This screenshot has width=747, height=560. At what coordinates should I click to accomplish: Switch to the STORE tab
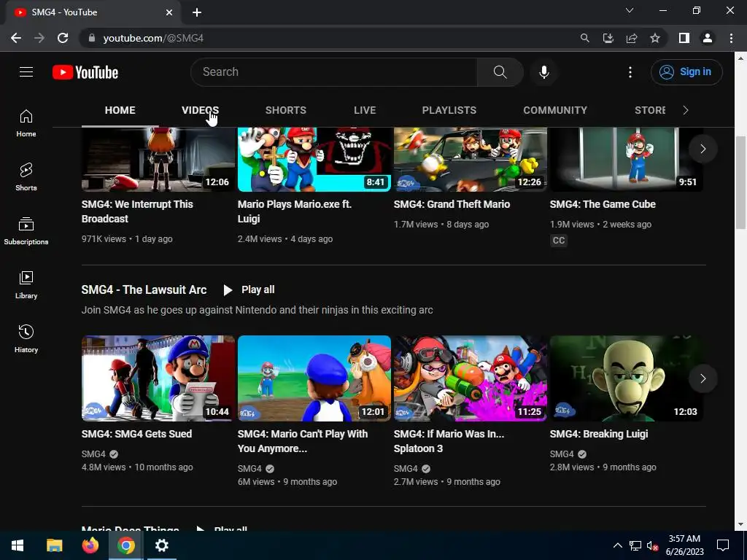coord(650,111)
